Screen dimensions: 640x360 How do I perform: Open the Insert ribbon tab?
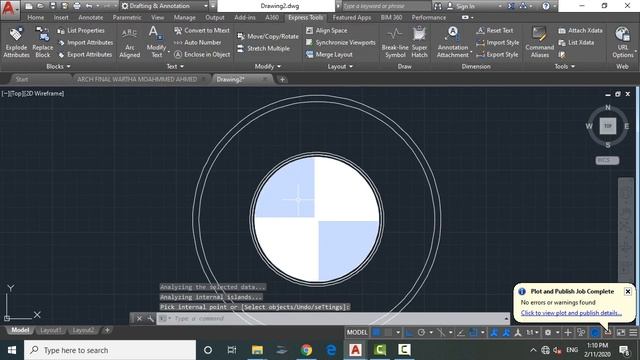click(x=61, y=18)
